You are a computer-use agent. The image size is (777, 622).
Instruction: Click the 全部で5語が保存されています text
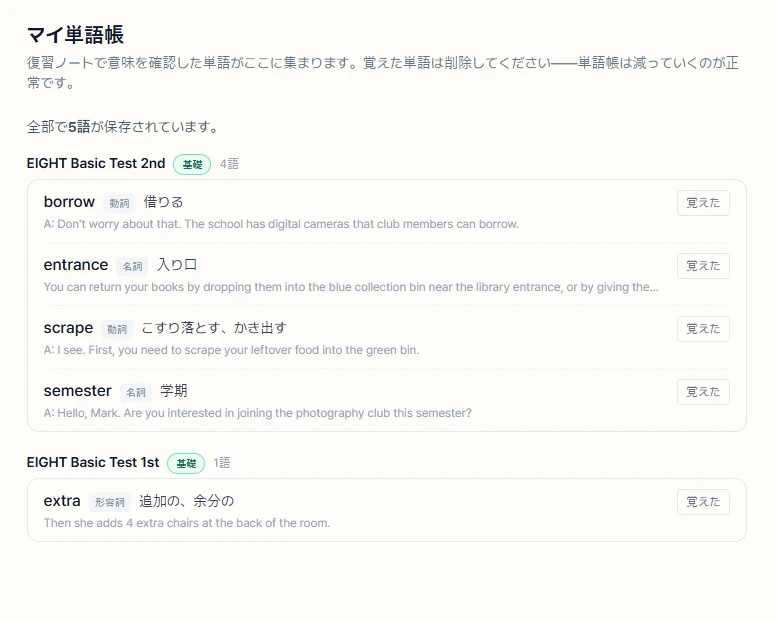point(123,127)
